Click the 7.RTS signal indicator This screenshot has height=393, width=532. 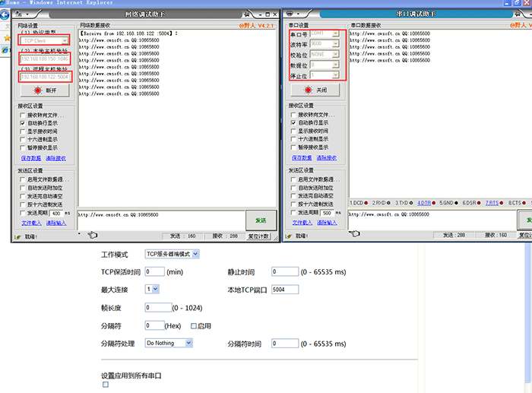494,203
